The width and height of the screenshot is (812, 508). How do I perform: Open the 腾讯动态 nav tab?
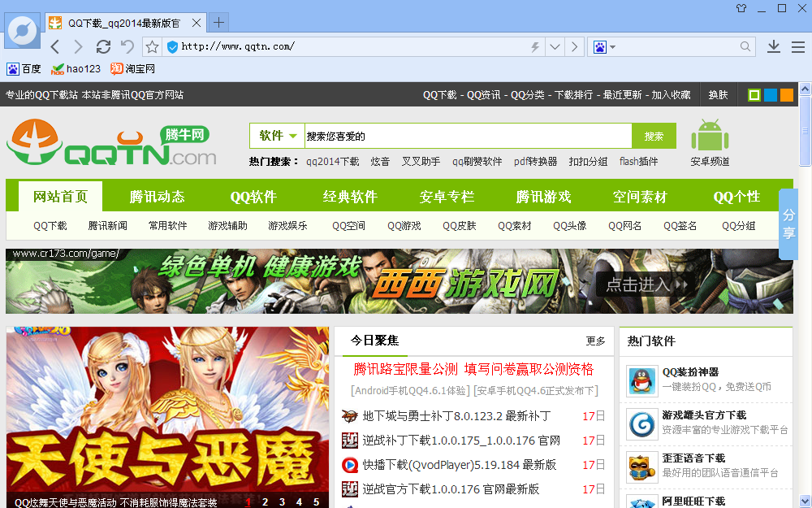[157, 197]
